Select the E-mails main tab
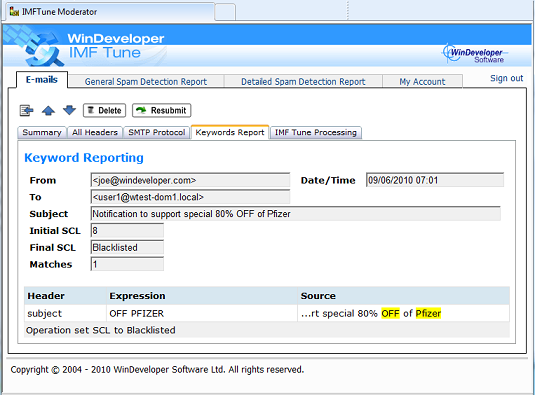 (42, 80)
